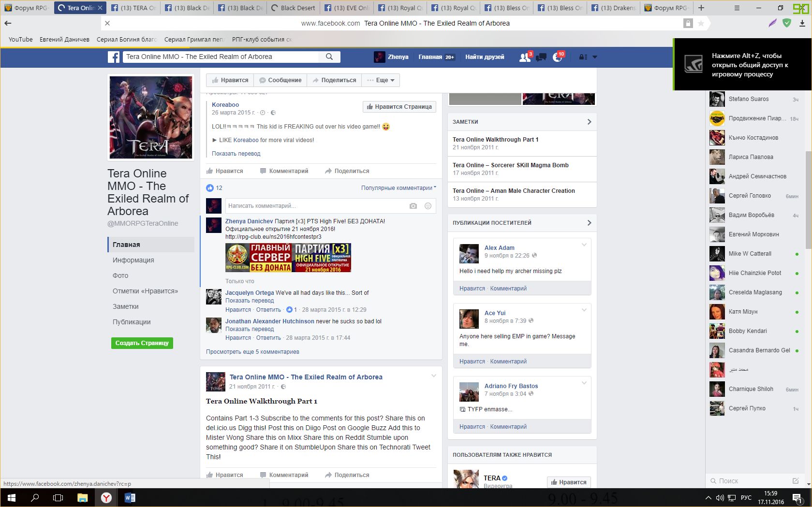This screenshot has width=812, height=507.
Task: Select Главная in page sidebar
Action: click(x=151, y=245)
